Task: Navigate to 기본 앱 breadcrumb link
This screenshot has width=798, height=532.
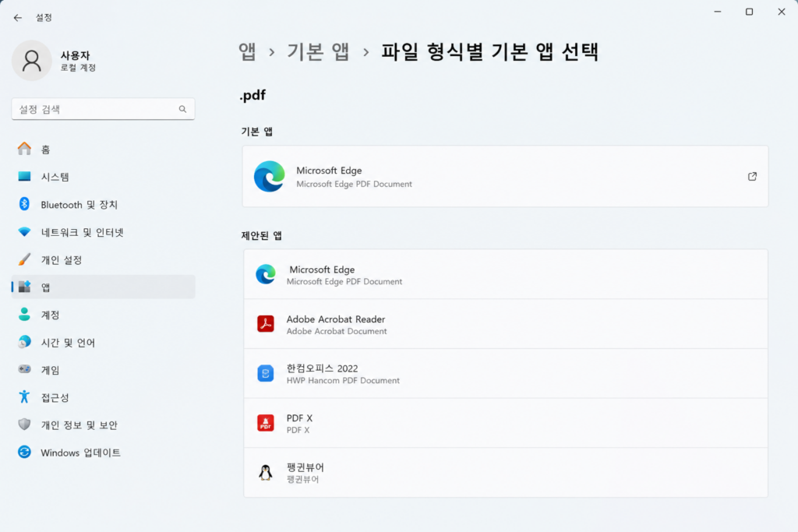Action: [x=318, y=51]
